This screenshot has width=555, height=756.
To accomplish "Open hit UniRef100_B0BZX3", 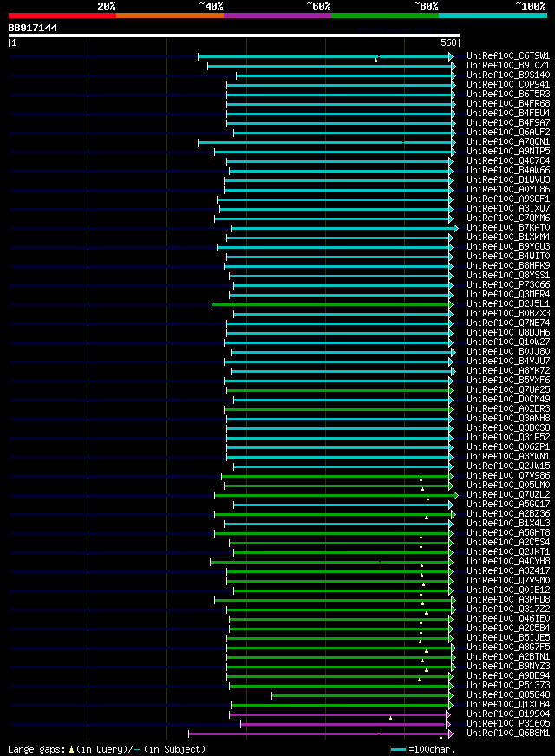I will (508, 313).
